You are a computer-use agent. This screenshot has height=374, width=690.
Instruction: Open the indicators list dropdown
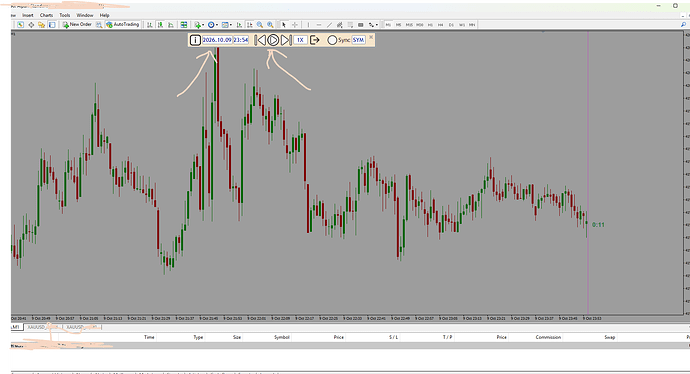[199, 25]
